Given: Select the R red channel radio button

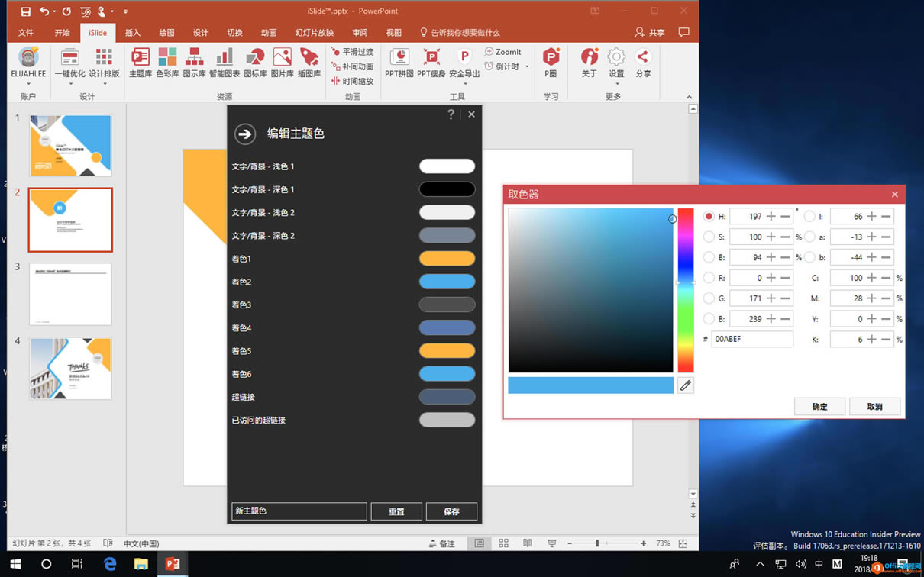Looking at the screenshot, I should (709, 278).
